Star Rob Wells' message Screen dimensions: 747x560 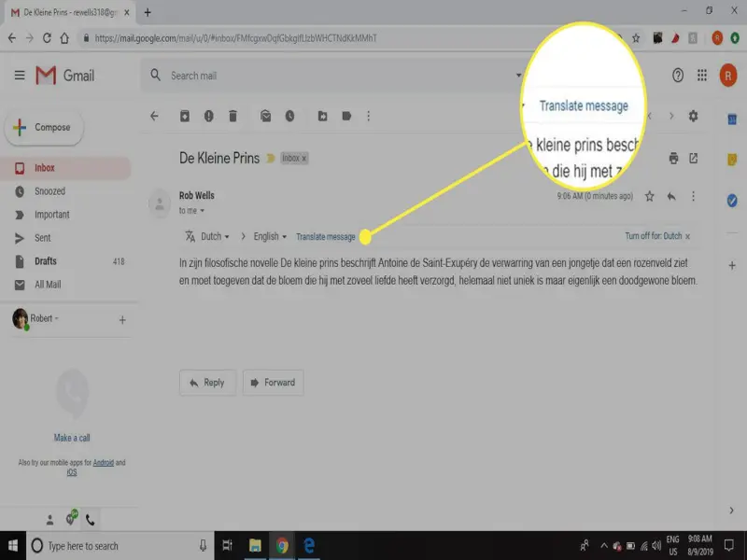tap(648, 196)
